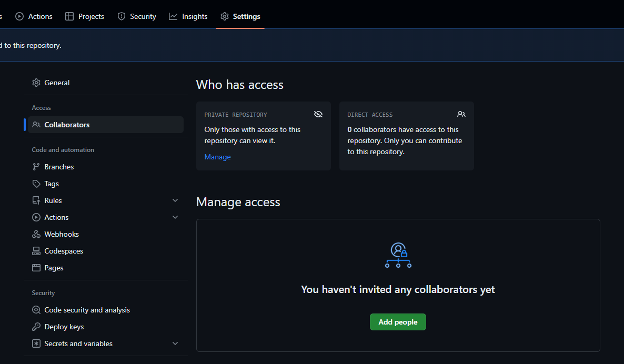The height and width of the screenshot is (364, 624).
Task: Click the Deploy keys key icon
Action: [x=36, y=327]
